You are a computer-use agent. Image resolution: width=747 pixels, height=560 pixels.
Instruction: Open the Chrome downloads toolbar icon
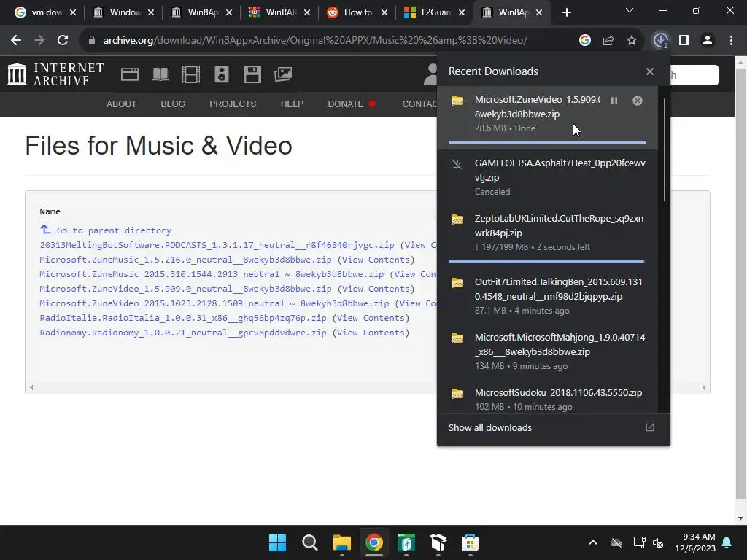click(660, 41)
